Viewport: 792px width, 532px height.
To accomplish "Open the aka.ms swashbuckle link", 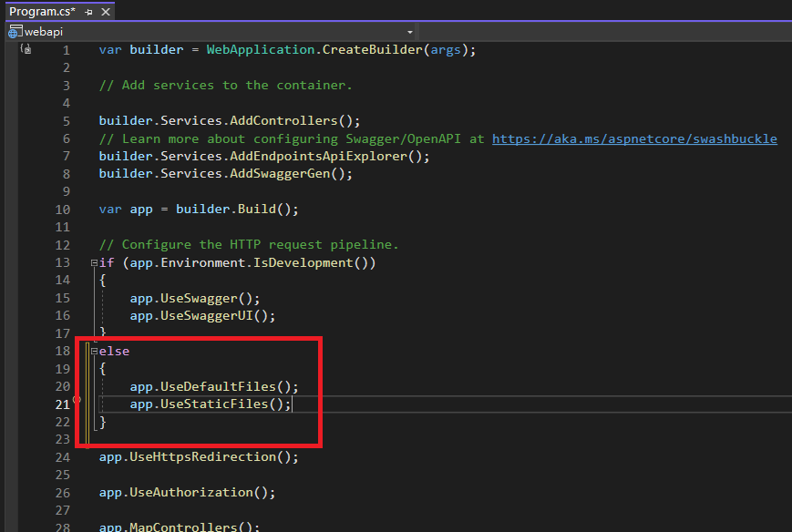I will 634,138.
